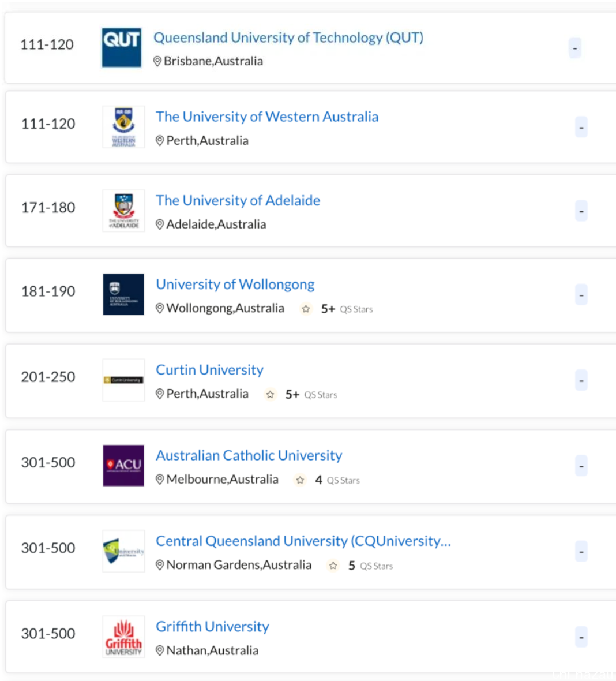This screenshot has width=616, height=681.
Task: Click the location pin beside Norman Gardens,Australia
Action: [160, 565]
